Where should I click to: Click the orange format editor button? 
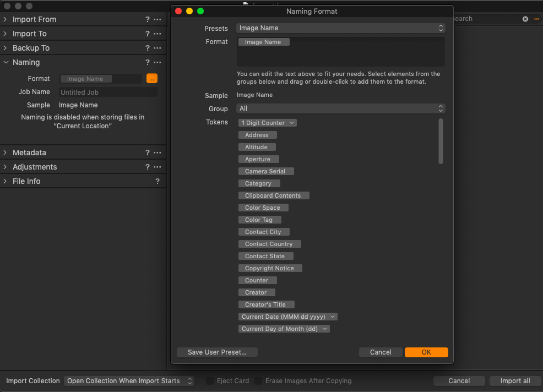click(x=152, y=79)
